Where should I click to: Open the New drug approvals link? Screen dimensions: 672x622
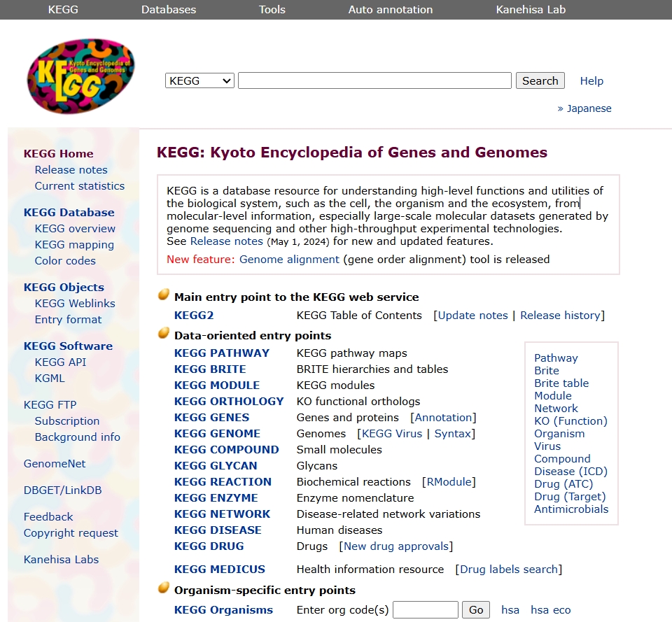pos(396,546)
